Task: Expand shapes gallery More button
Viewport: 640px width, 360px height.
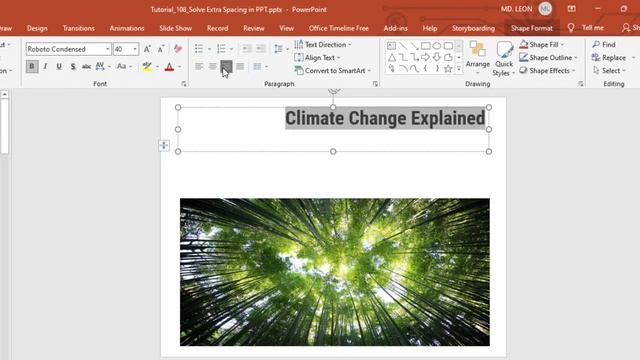Action: 459,69
